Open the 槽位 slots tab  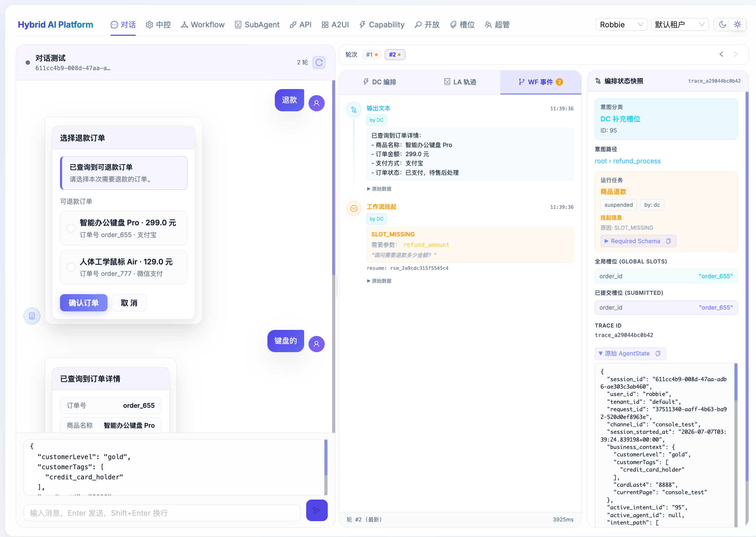(462, 25)
